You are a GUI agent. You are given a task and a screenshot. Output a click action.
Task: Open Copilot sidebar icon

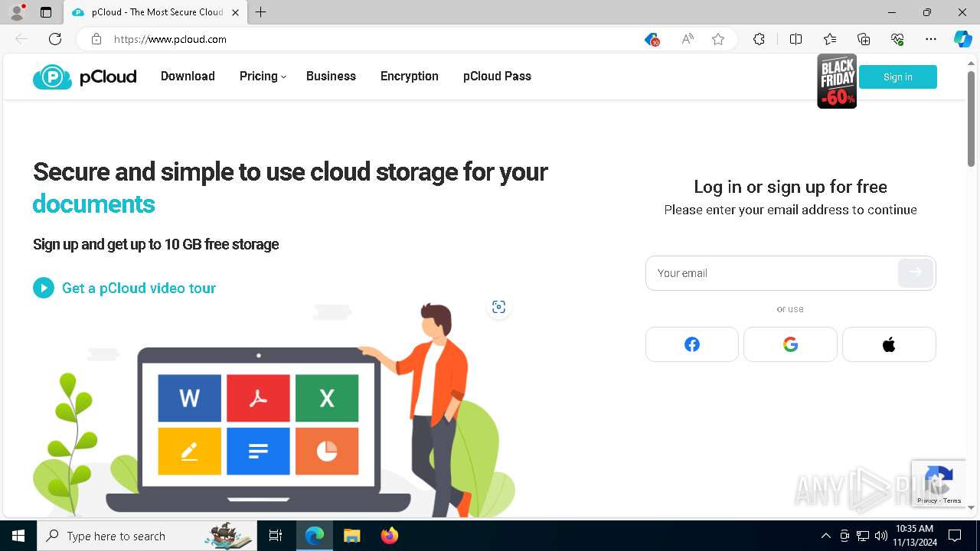pyautogui.click(x=962, y=39)
